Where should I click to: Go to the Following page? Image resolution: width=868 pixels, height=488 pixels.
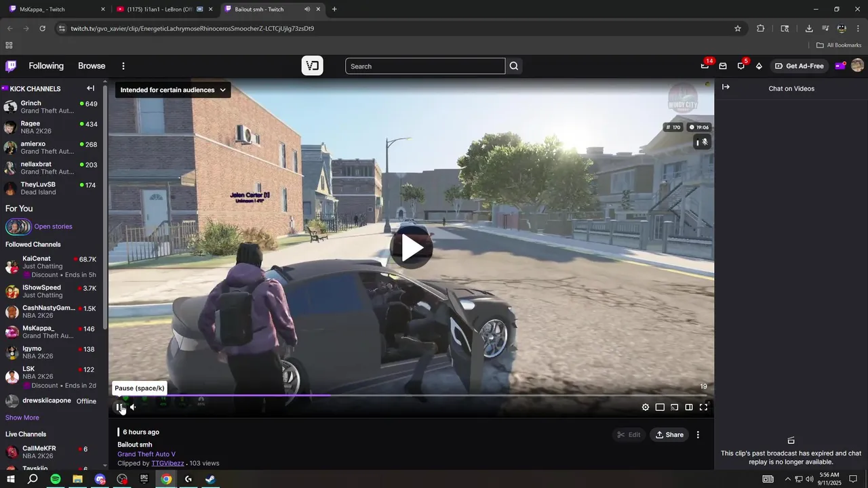(46, 66)
